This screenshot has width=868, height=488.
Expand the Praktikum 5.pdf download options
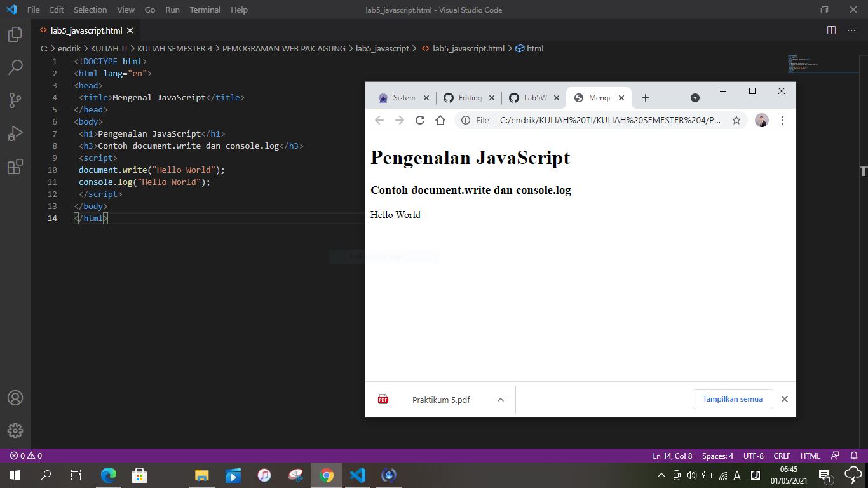coord(501,400)
